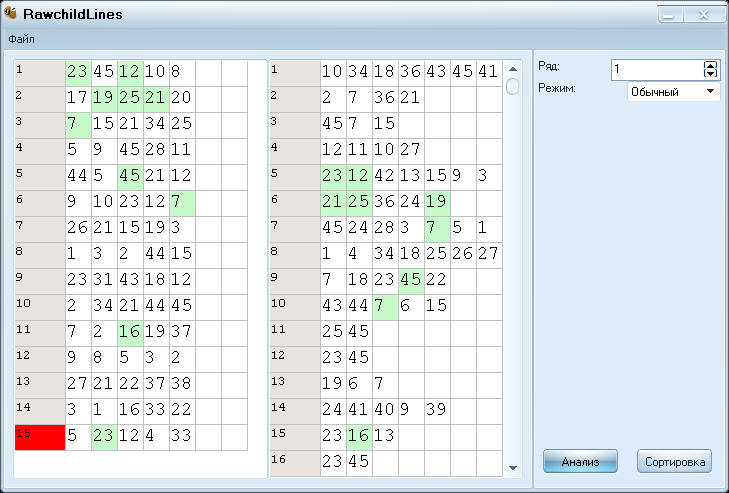Viewport: 729px width, 493px height.
Task: Select green cell 45 in right table row 9
Action: [411, 281]
